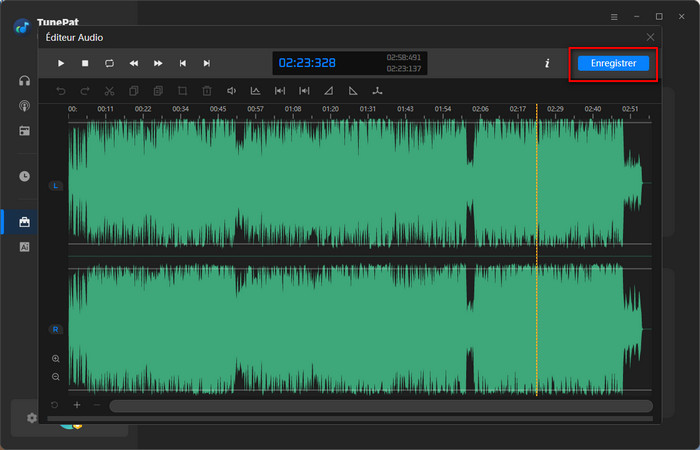Viewport: 700px width, 450px height.
Task: Jump to the start of the track
Action: point(183,63)
